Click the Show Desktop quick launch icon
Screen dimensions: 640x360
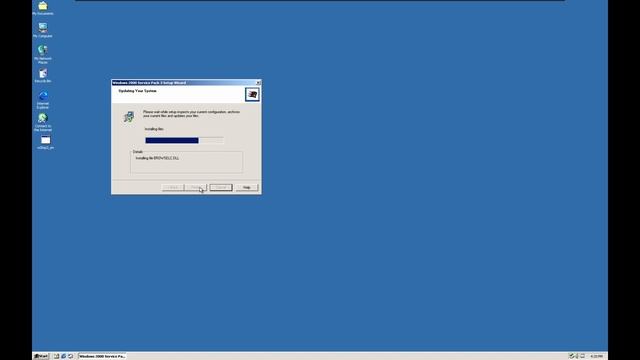click(x=56, y=356)
